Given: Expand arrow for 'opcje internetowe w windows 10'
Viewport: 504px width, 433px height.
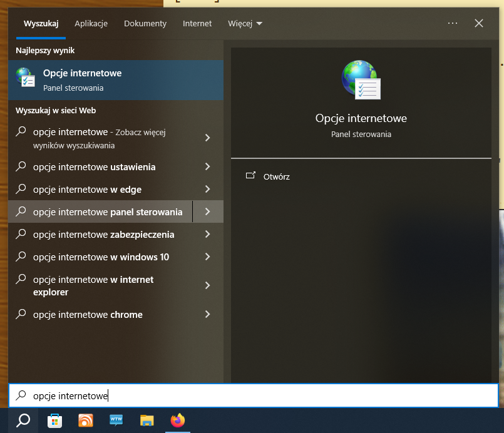Looking at the screenshot, I should point(208,257).
